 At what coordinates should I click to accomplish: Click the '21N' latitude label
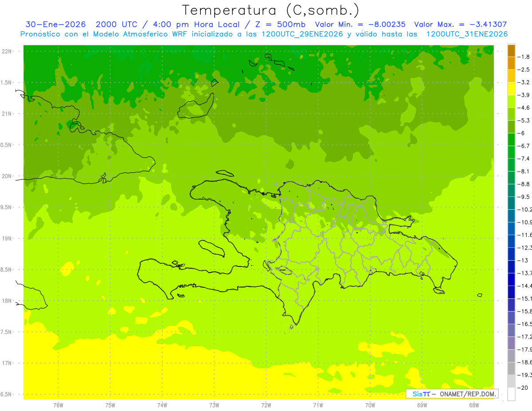point(7,114)
